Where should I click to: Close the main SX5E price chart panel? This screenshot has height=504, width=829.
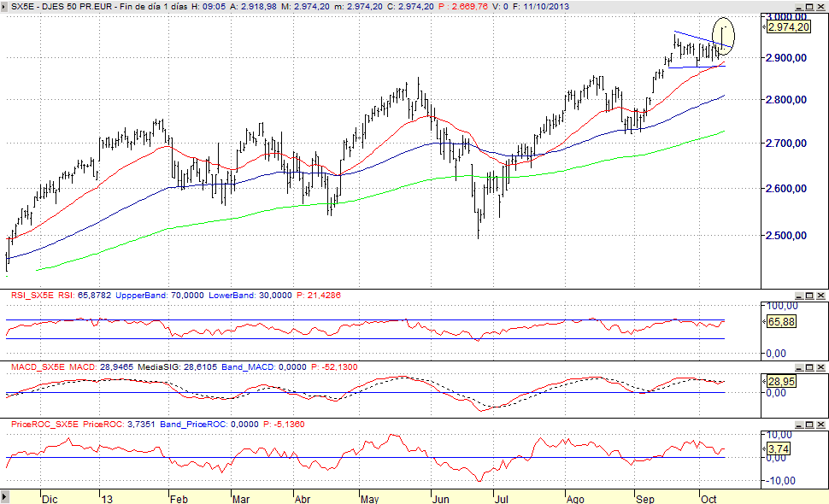820,7
